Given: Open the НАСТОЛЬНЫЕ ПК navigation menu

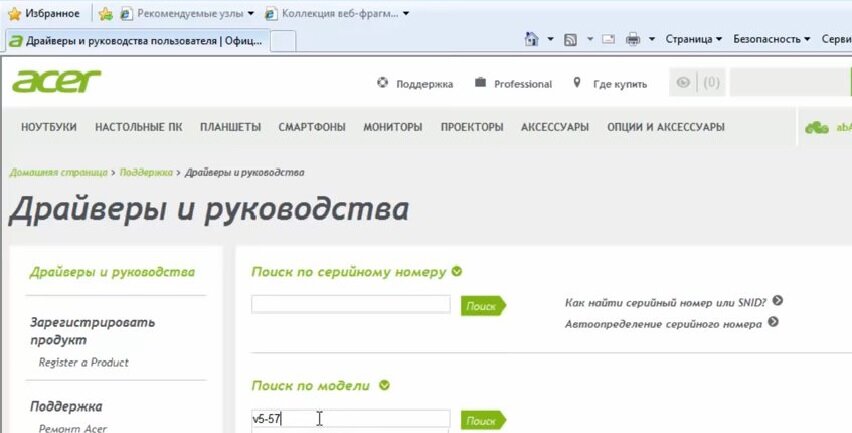Looking at the screenshot, I should coord(139,127).
